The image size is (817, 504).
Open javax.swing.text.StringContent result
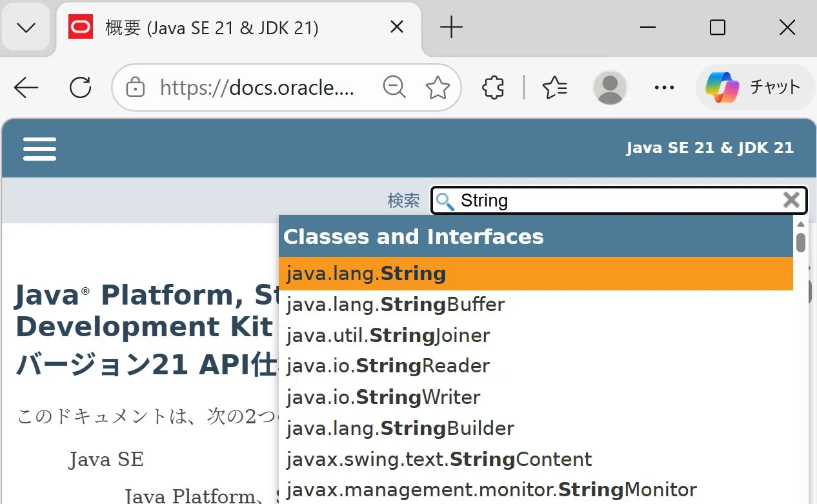click(536, 459)
